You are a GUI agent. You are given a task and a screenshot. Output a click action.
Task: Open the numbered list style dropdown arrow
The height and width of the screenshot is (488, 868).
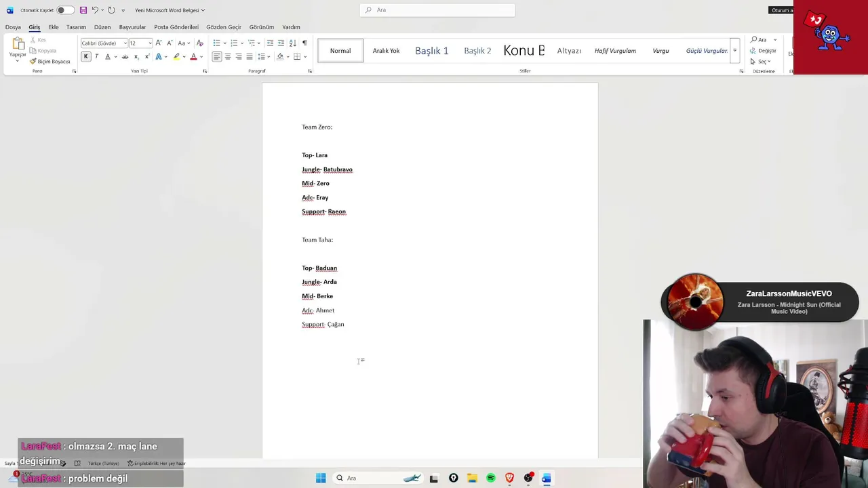(242, 43)
